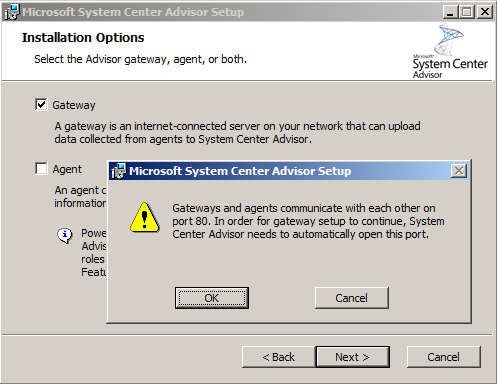
Task: Uncheck the Gateway checkbox
Action: pyautogui.click(x=41, y=105)
